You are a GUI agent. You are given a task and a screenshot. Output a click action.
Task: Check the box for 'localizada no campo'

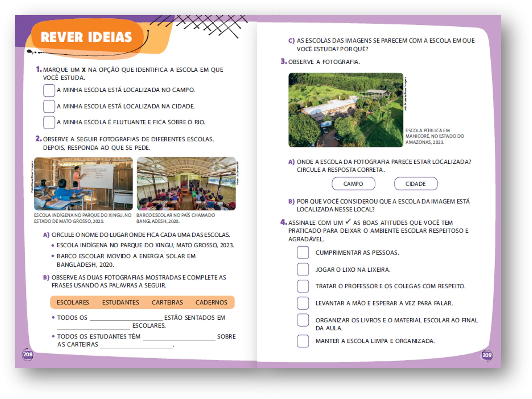point(49,90)
